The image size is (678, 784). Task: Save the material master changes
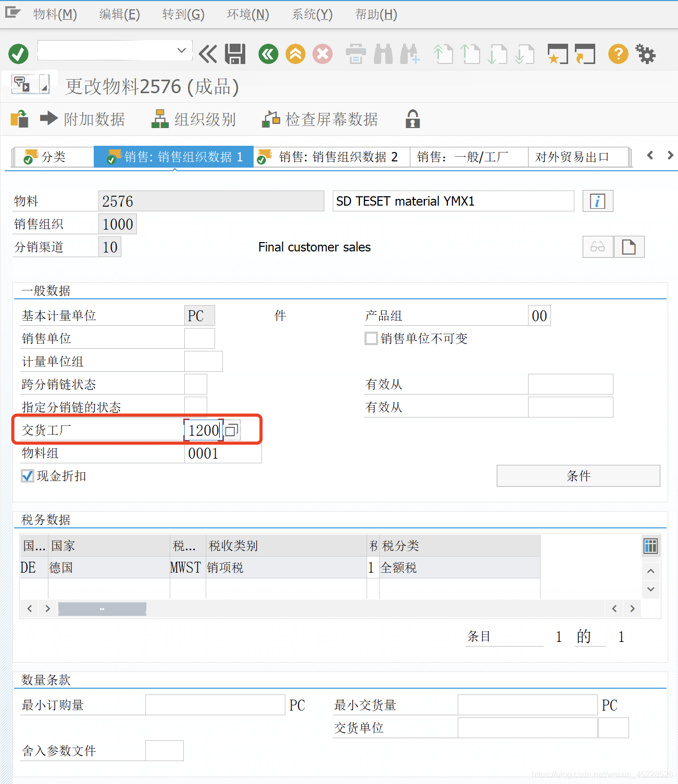point(235,54)
